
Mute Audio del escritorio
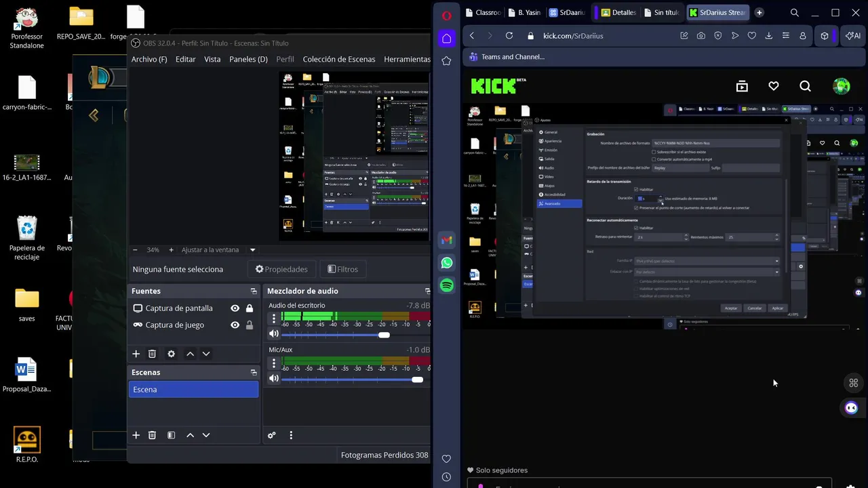coord(274,333)
